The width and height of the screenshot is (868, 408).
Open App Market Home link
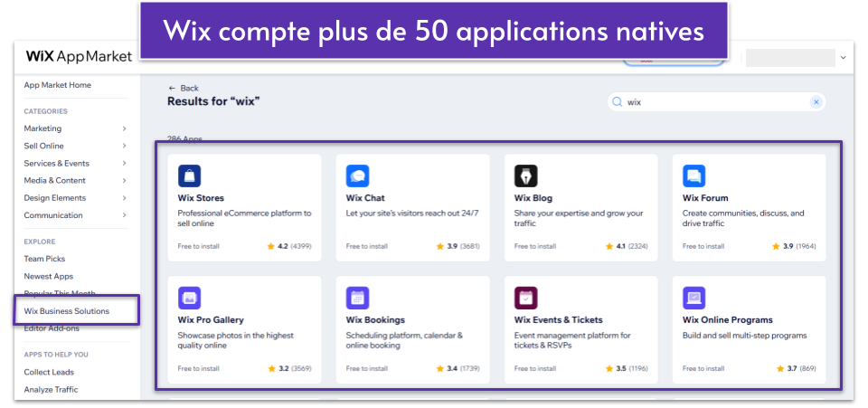click(58, 85)
